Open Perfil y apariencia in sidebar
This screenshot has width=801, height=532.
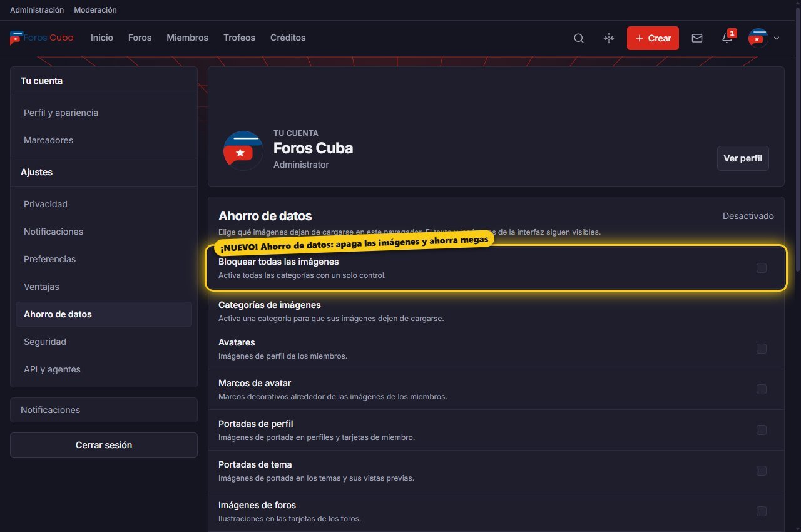point(104,113)
